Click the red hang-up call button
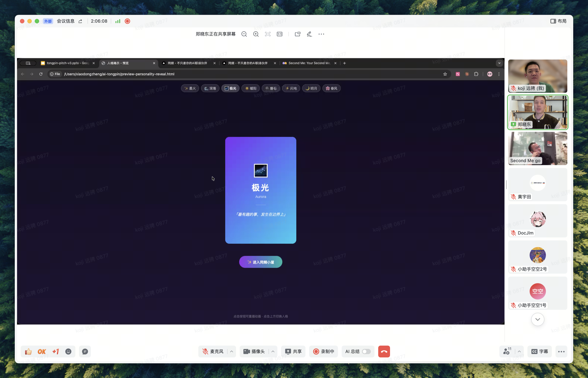The image size is (588, 378). coord(384,351)
